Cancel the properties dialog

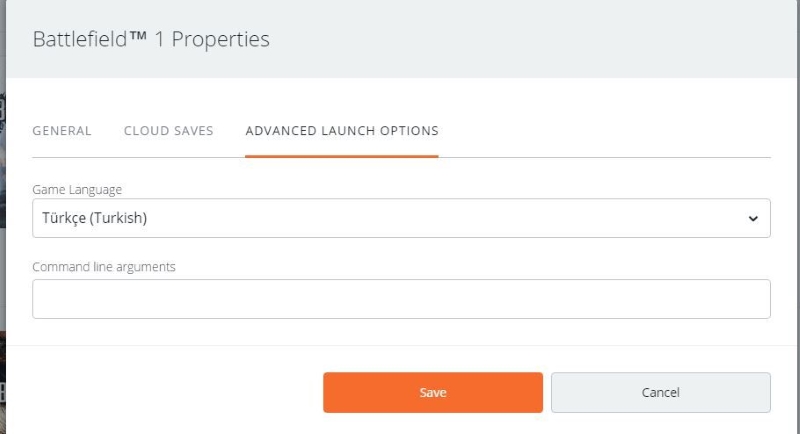point(661,392)
